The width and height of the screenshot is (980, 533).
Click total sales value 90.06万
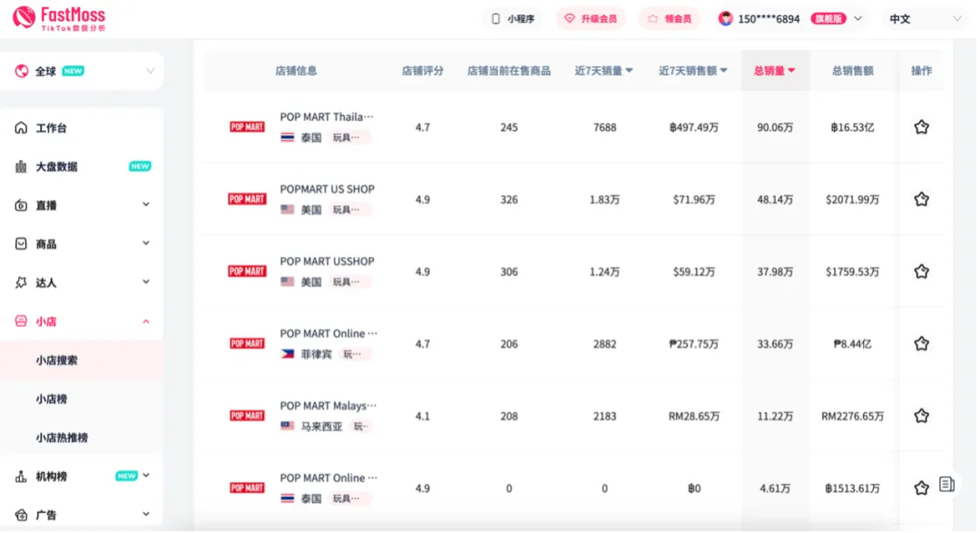click(775, 128)
